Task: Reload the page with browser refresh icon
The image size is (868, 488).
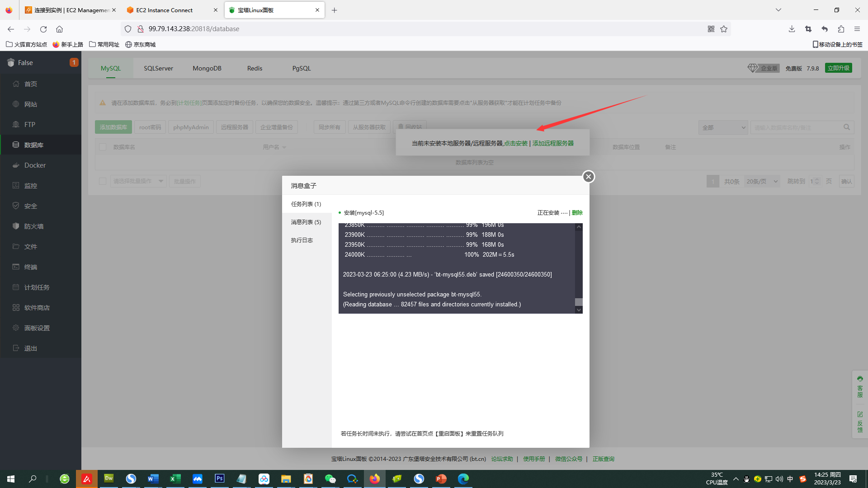Action: [x=43, y=29]
